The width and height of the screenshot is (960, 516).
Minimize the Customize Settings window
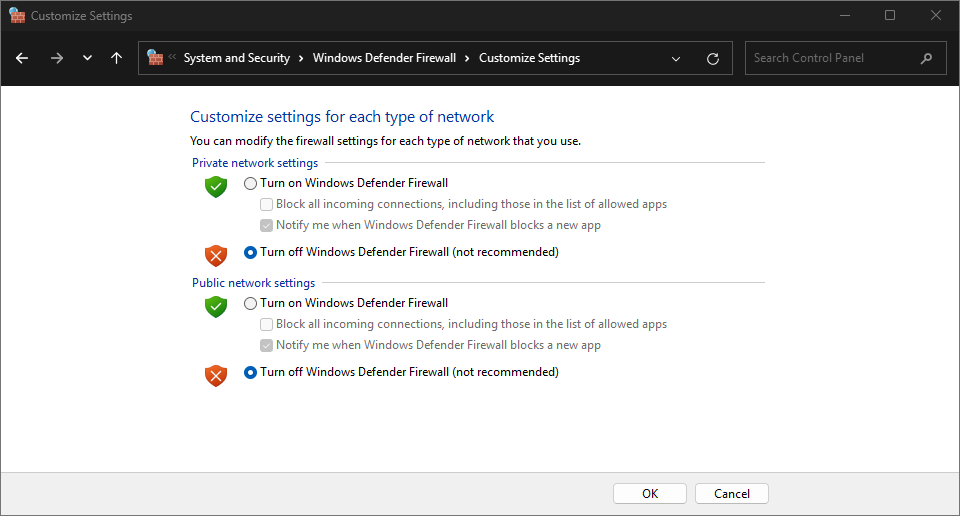(x=845, y=15)
